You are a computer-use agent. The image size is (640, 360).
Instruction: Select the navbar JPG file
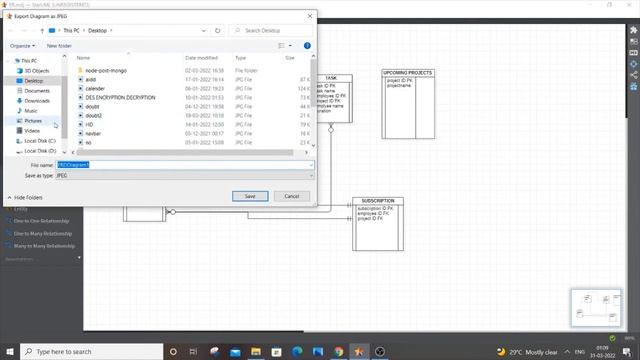coord(93,133)
